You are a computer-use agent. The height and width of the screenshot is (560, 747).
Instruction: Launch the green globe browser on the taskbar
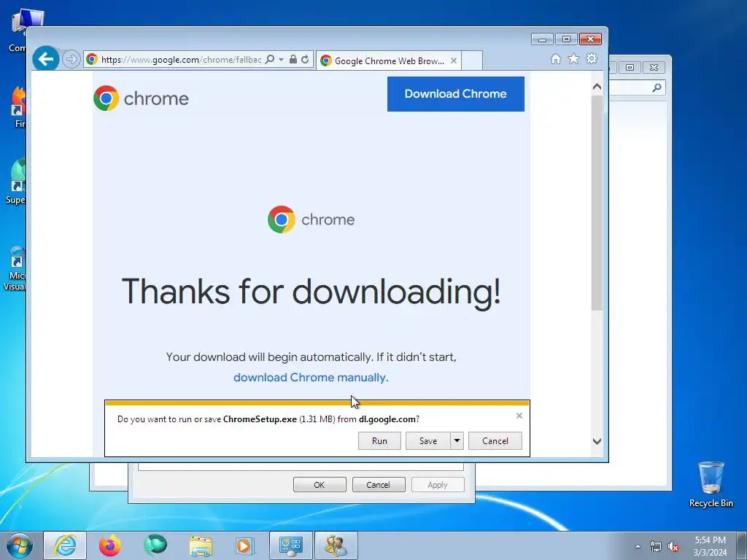click(155, 545)
